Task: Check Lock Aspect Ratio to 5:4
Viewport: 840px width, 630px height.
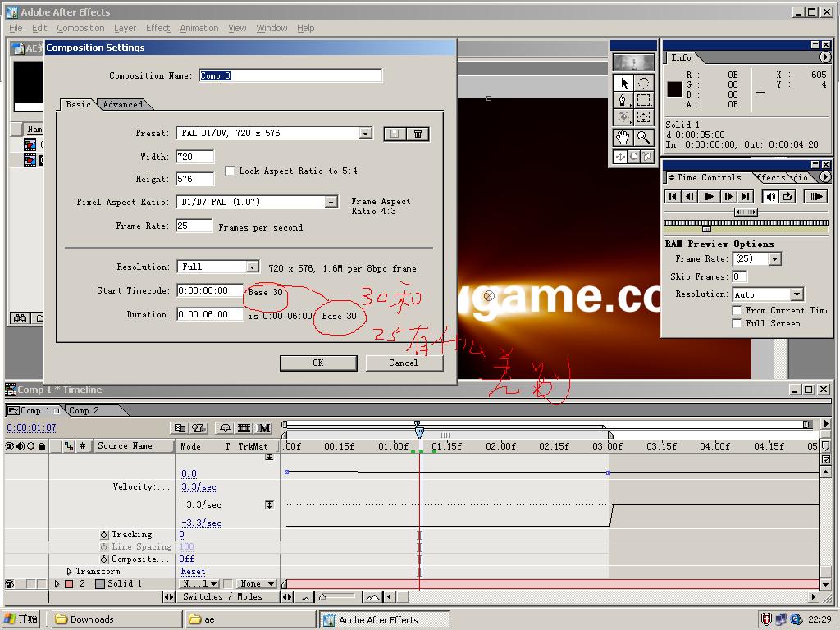Action: tap(230, 171)
